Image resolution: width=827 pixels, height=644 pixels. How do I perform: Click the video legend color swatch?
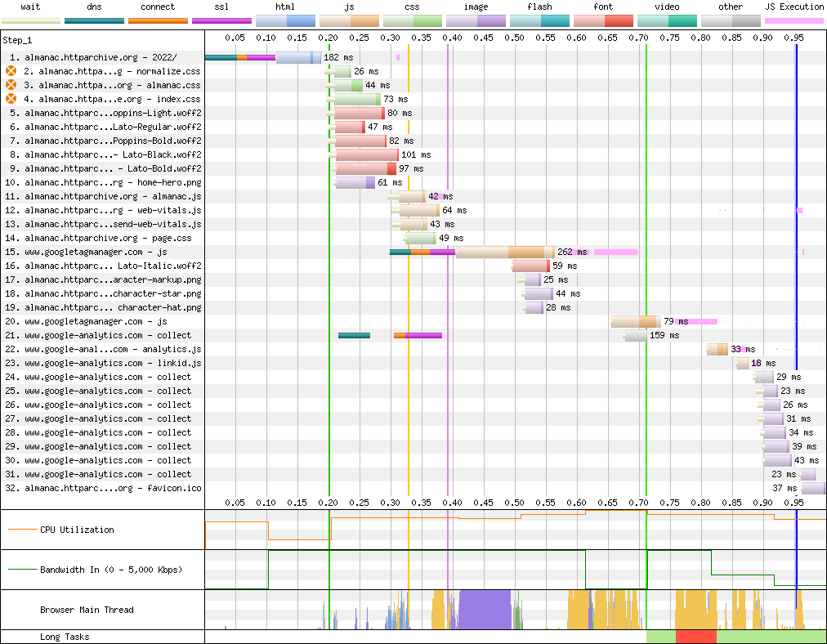[667, 20]
